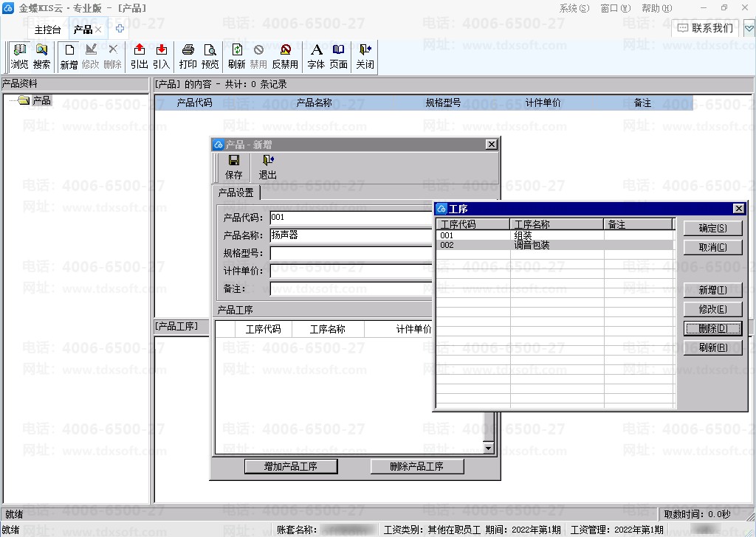Click the 确定(S) button in 工序 dialog

pos(712,228)
